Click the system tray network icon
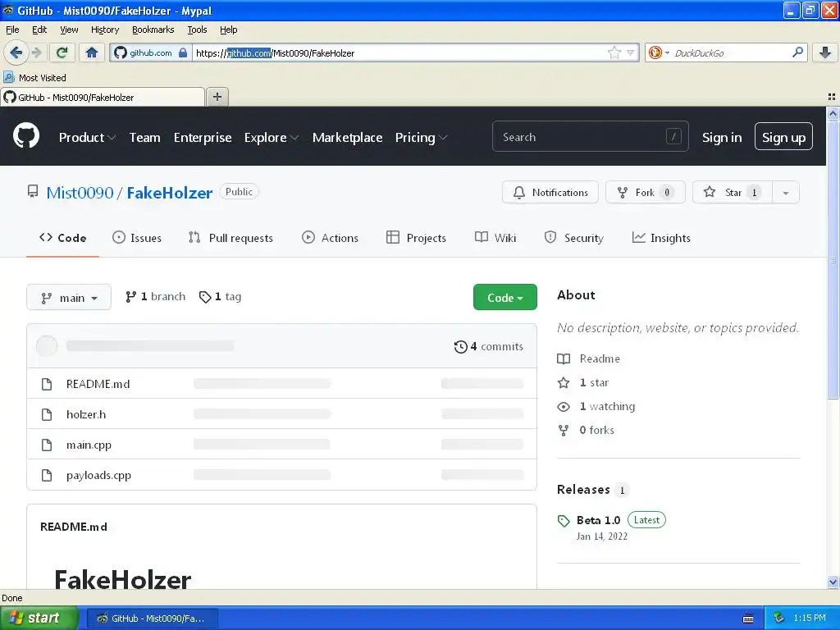This screenshot has height=630, width=840. coord(779,618)
